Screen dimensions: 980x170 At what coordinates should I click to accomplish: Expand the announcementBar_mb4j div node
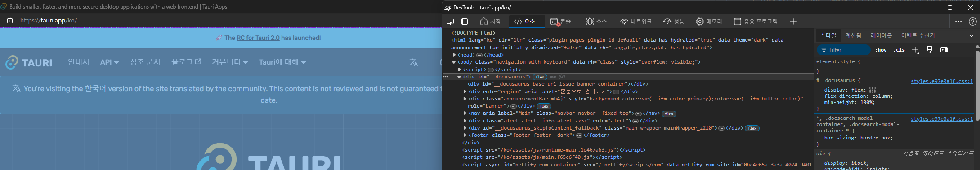click(x=465, y=99)
